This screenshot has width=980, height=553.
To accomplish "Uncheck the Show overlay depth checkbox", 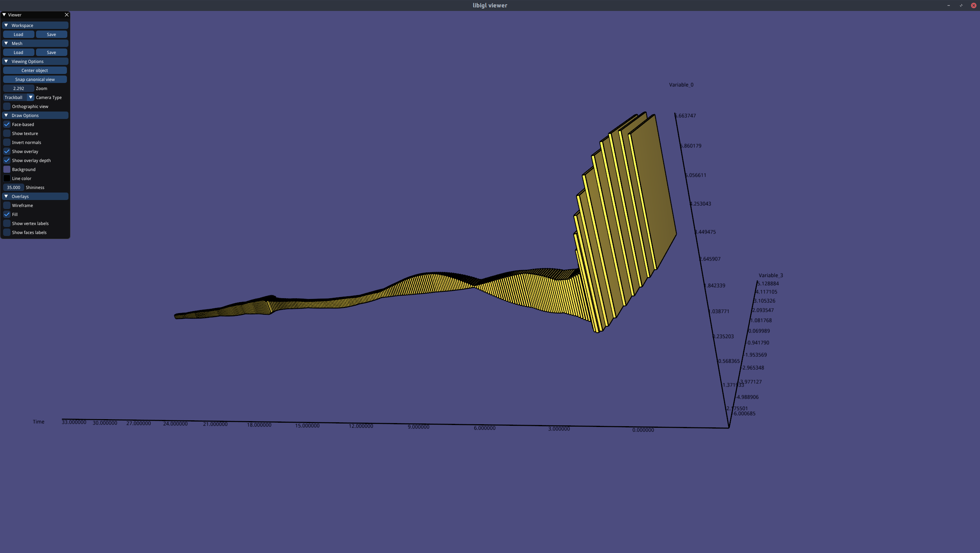I will pyautogui.click(x=7, y=160).
